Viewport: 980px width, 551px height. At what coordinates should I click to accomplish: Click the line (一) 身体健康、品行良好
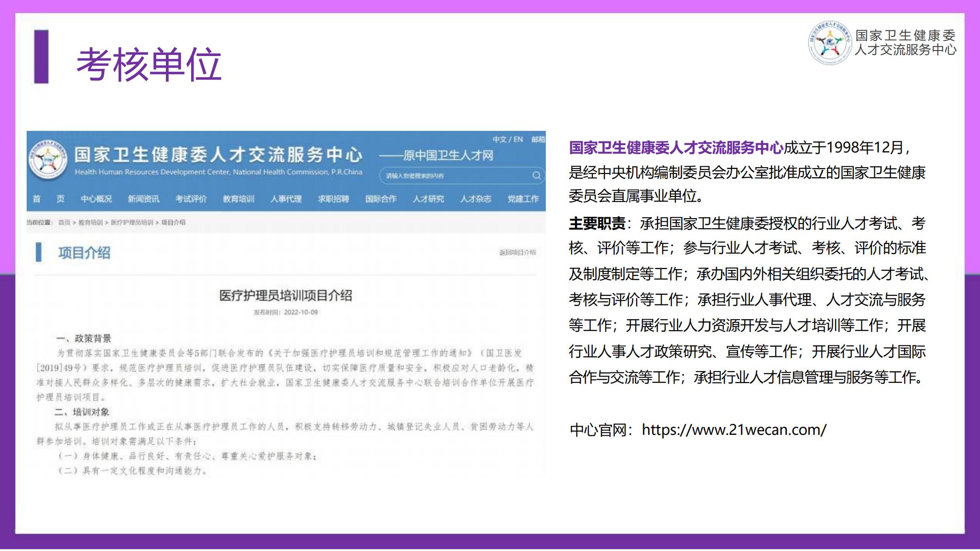[187, 456]
